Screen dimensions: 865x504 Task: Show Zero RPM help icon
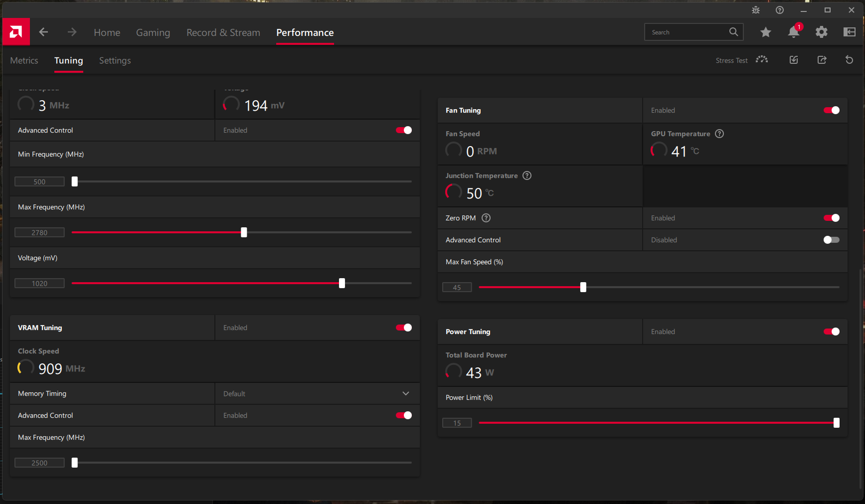click(x=486, y=218)
